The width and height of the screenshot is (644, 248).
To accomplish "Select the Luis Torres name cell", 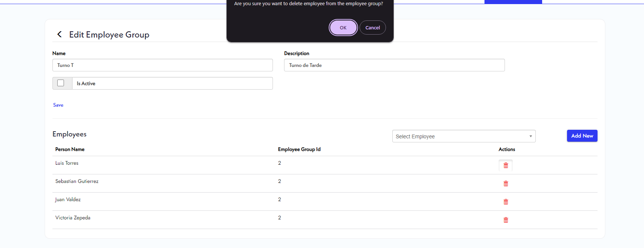I will (x=67, y=163).
